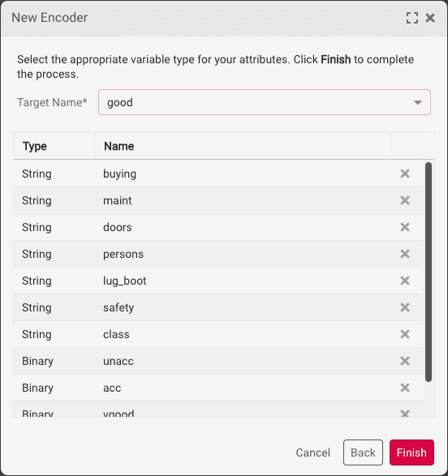Remove the acc binary attribute
448x476 pixels.
tap(404, 388)
